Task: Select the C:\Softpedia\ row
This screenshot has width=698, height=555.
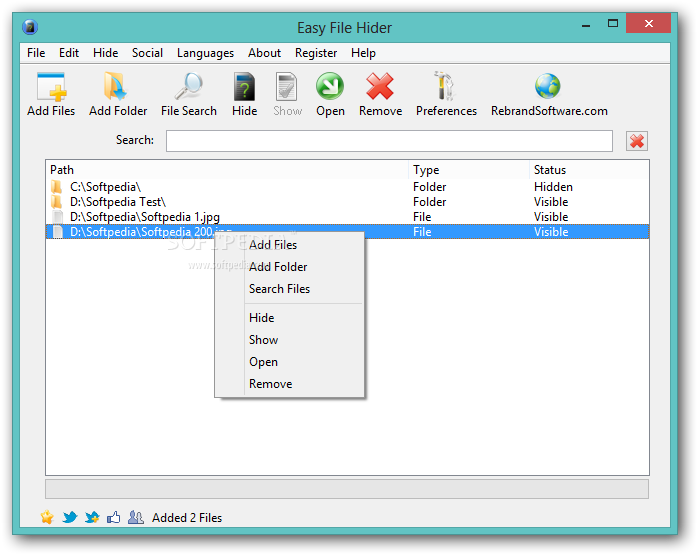Action: tap(347, 187)
